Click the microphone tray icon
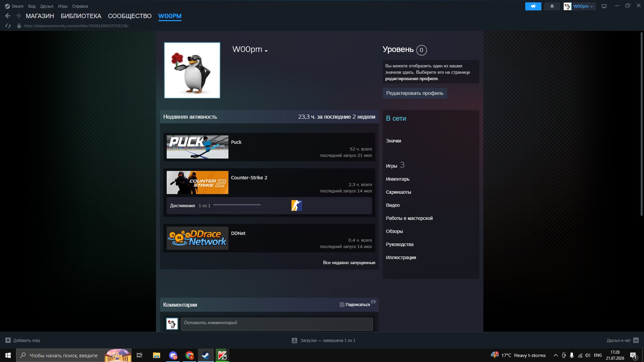 [x=572, y=355]
